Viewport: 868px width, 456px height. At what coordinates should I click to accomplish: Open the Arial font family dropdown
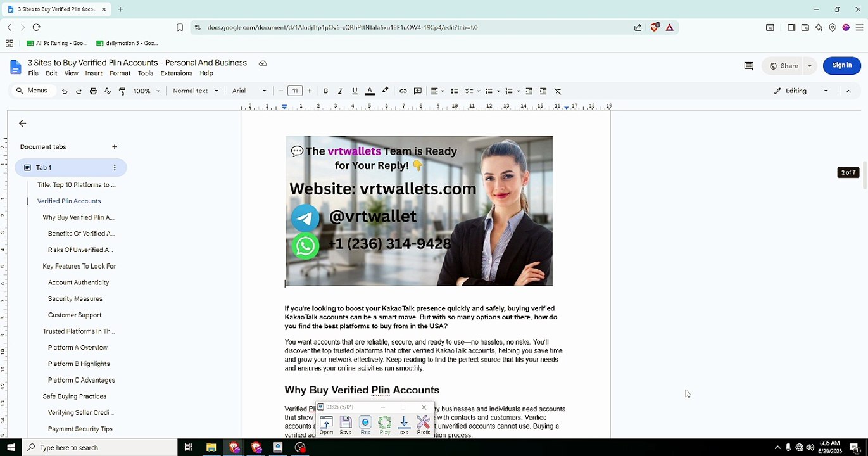click(249, 91)
